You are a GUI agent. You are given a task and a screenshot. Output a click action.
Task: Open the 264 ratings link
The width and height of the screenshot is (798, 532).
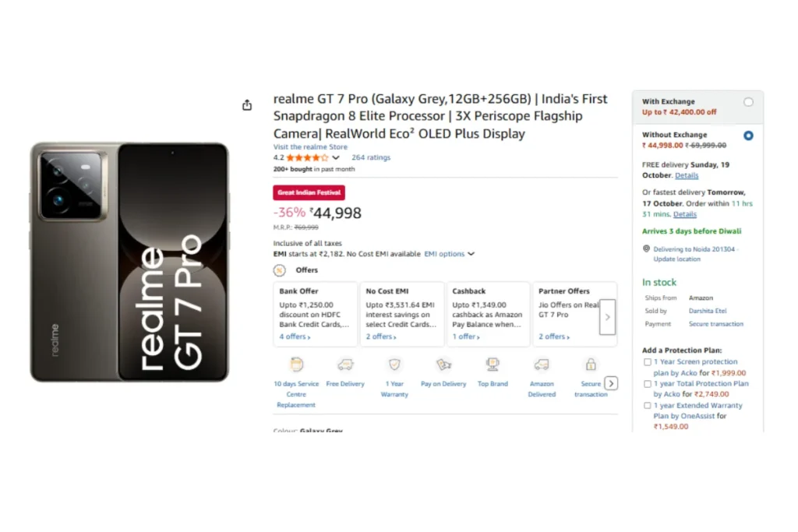pyautogui.click(x=371, y=157)
